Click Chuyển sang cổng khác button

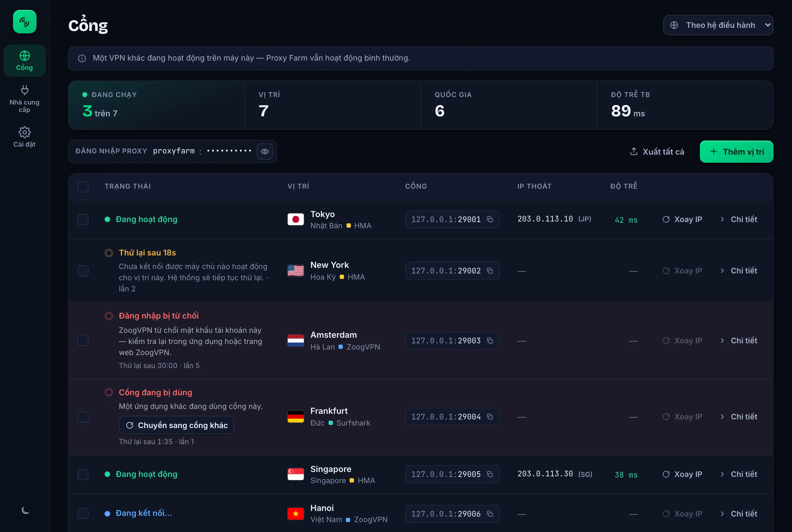176,425
